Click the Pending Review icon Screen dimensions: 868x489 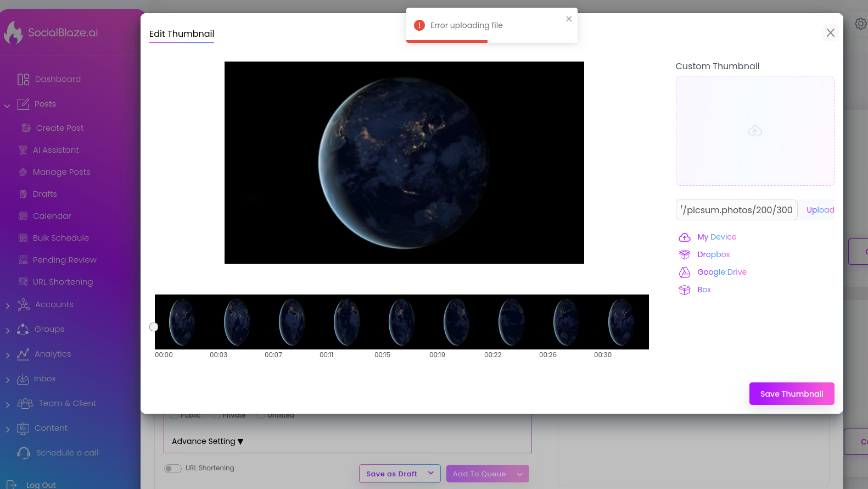click(23, 260)
